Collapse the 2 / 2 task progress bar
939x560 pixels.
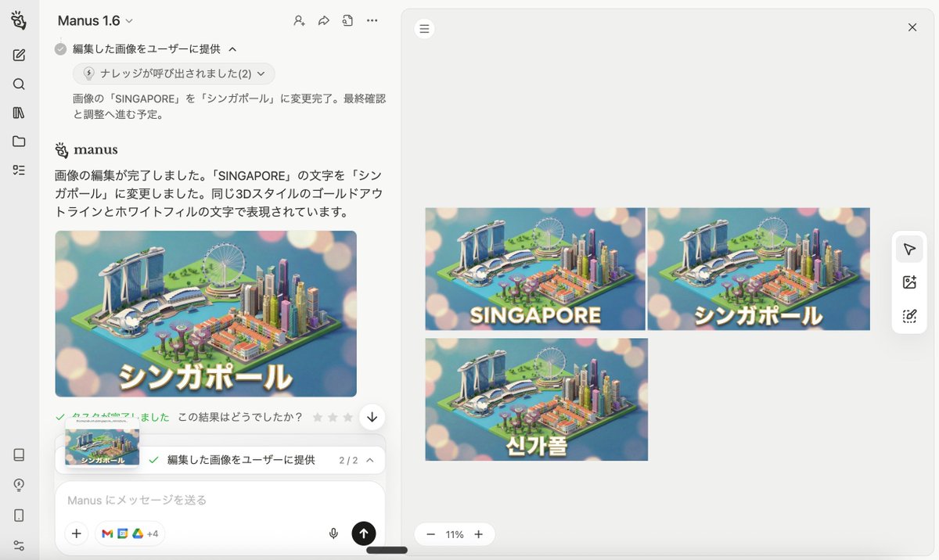(370, 460)
